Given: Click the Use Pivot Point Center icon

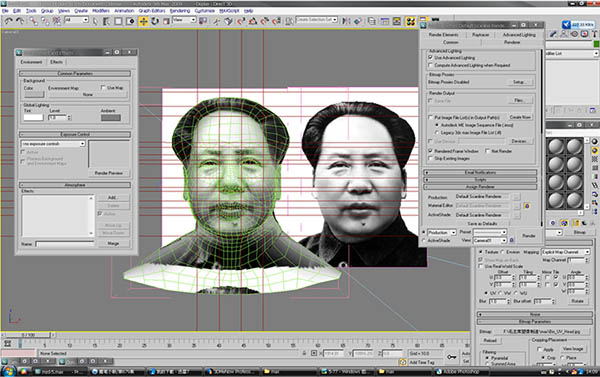Looking at the screenshot, I should click(203, 21).
